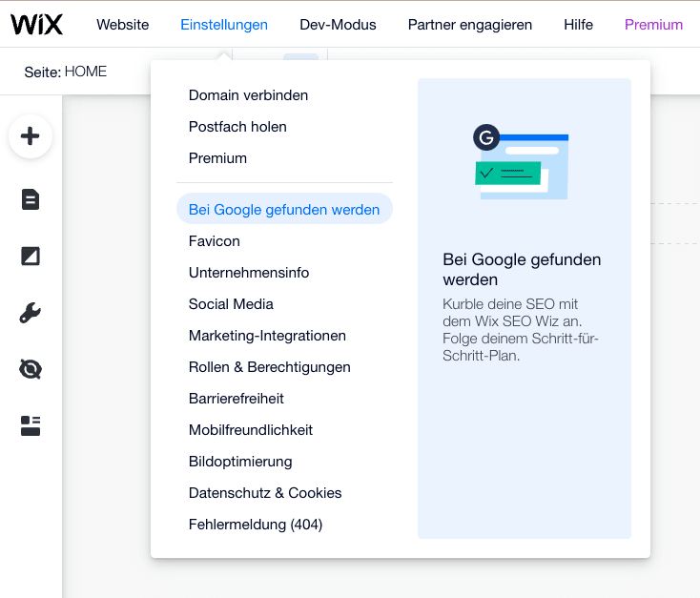This screenshot has height=598, width=700.
Task: Open the layout sections icon in sidebar
Action: (31, 425)
